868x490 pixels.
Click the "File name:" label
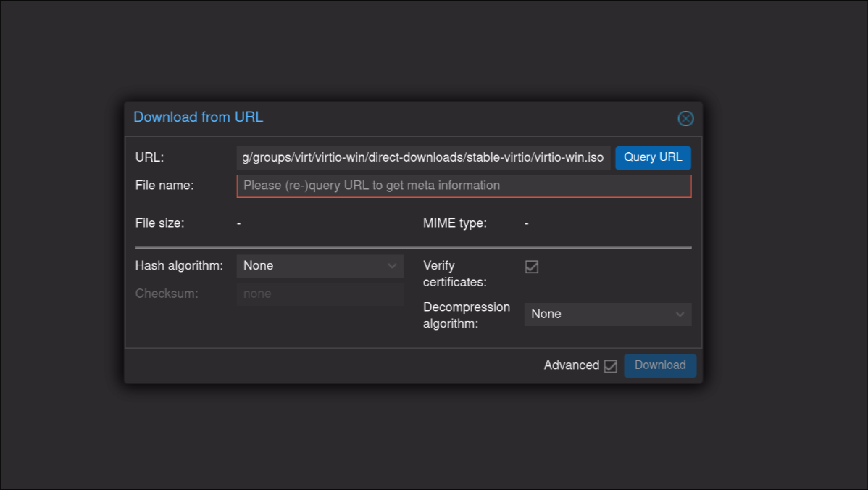click(x=164, y=186)
